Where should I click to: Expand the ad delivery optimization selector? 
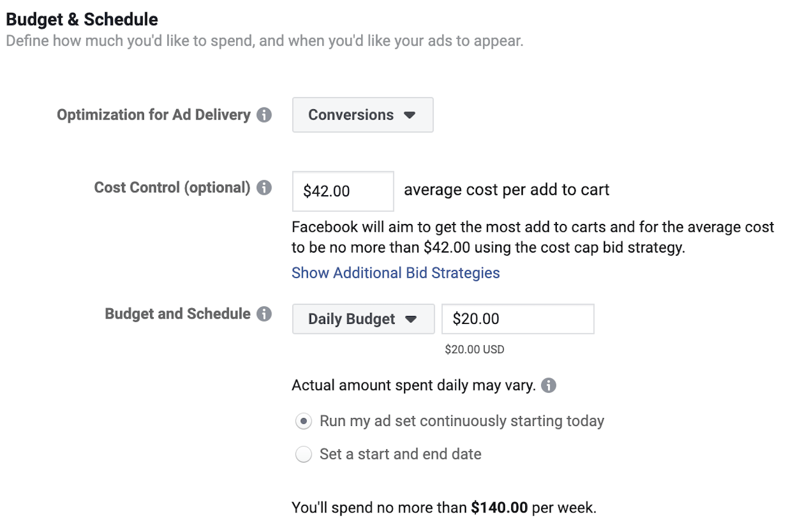pos(362,115)
